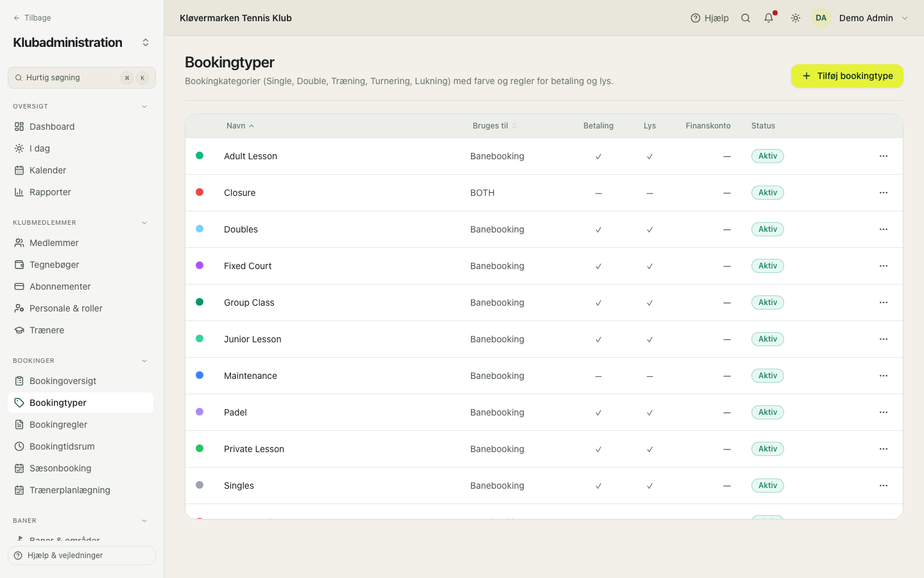Open row actions for Closure
924x578 pixels.
point(884,193)
